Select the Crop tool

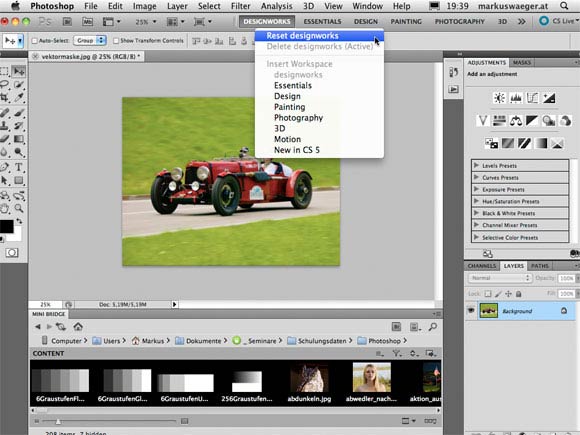4,98
